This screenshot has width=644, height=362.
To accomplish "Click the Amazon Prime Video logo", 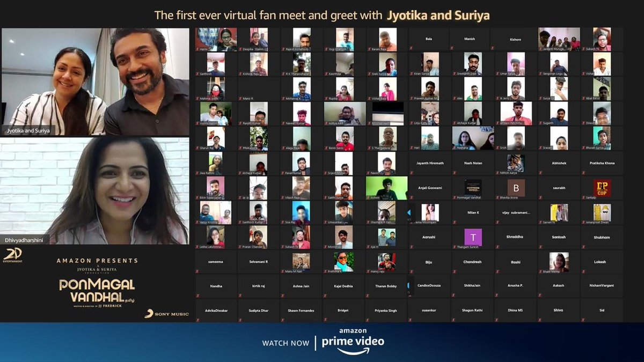I will point(353,342).
